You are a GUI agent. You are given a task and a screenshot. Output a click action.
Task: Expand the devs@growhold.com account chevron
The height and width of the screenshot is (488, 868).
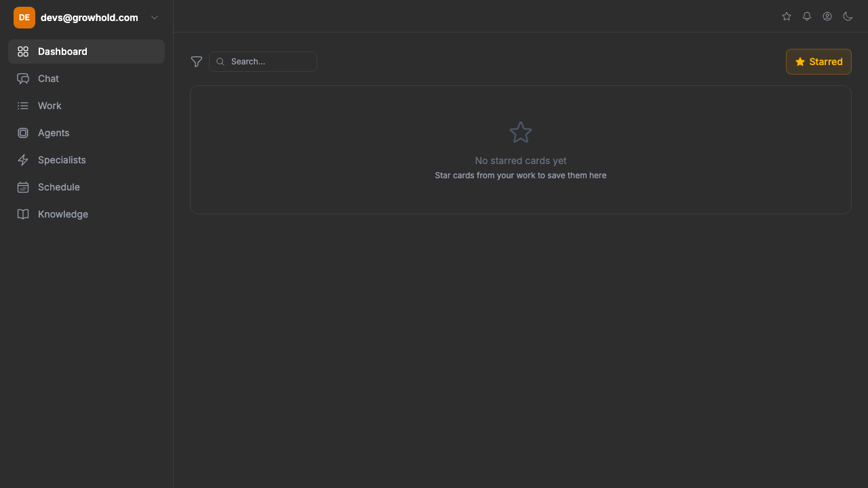coord(155,18)
